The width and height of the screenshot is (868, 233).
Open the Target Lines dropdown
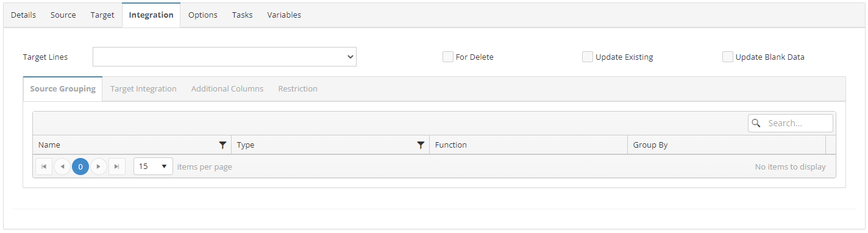pos(224,57)
